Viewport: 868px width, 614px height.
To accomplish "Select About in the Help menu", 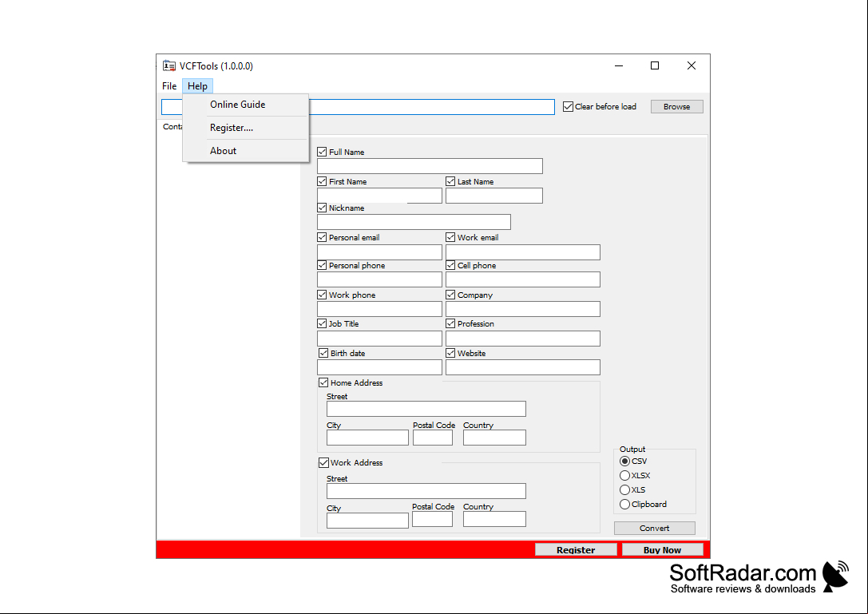I will 223,151.
